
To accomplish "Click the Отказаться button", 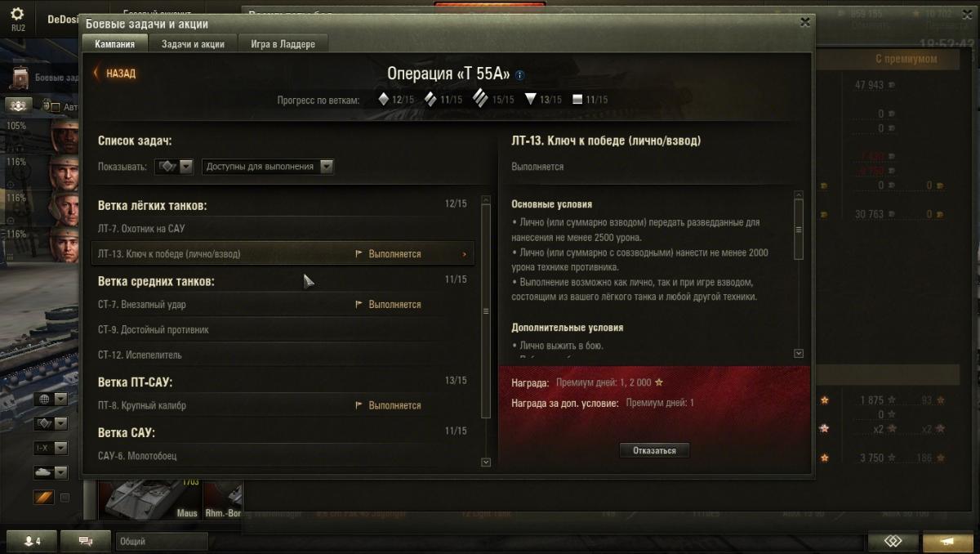I will (x=654, y=450).
